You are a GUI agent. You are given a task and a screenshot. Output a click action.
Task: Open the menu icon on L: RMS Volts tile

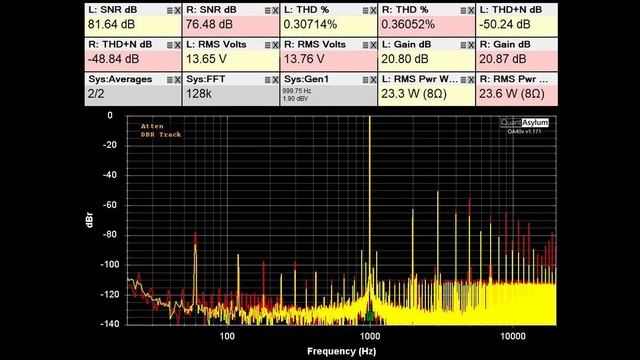[x=268, y=46]
